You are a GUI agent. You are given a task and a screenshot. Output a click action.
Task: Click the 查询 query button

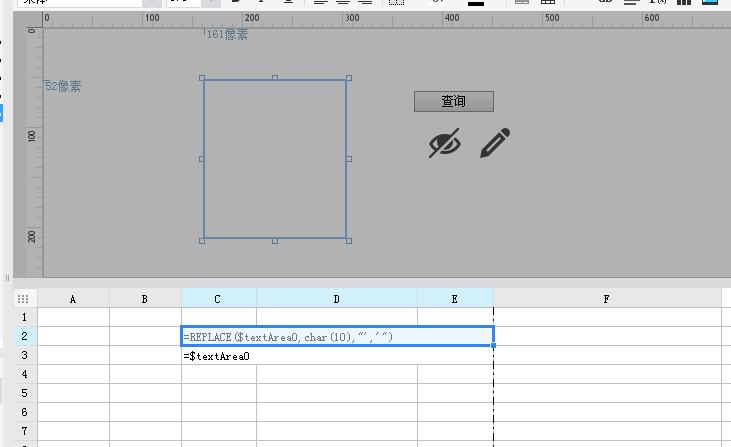(x=454, y=101)
